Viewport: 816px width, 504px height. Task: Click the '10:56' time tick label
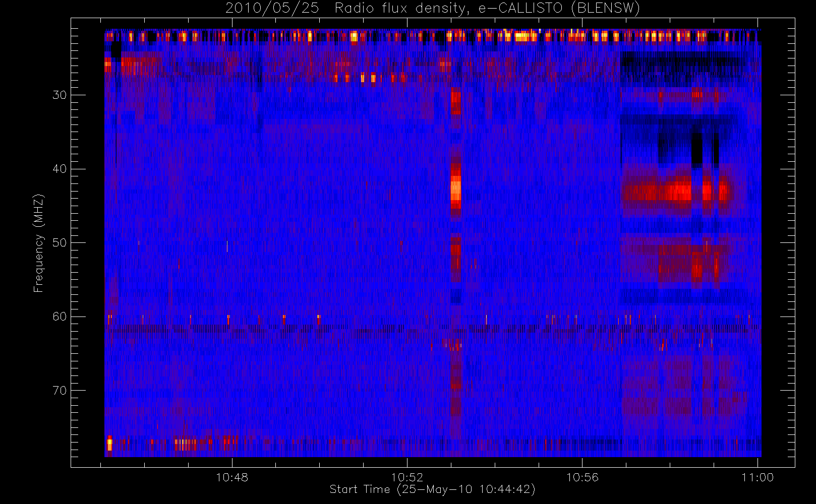click(582, 477)
